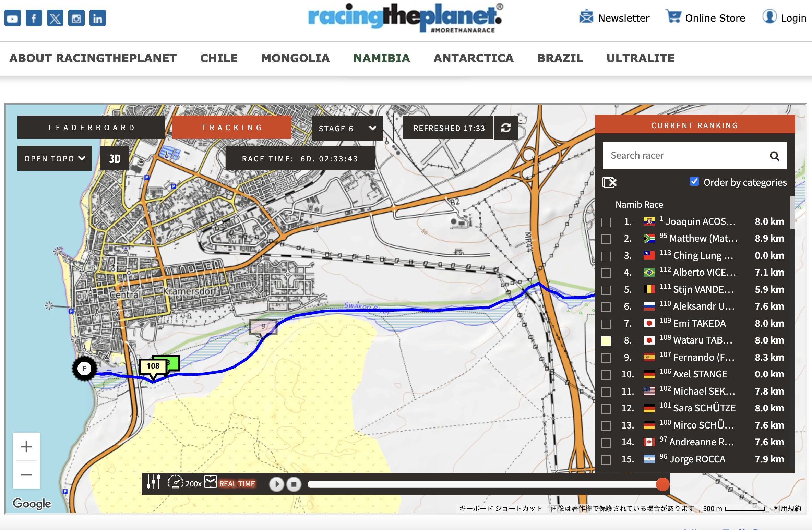Viewport: 812px width, 530px height.
Task: Open the Open Topo map type dropdown
Action: pos(55,158)
